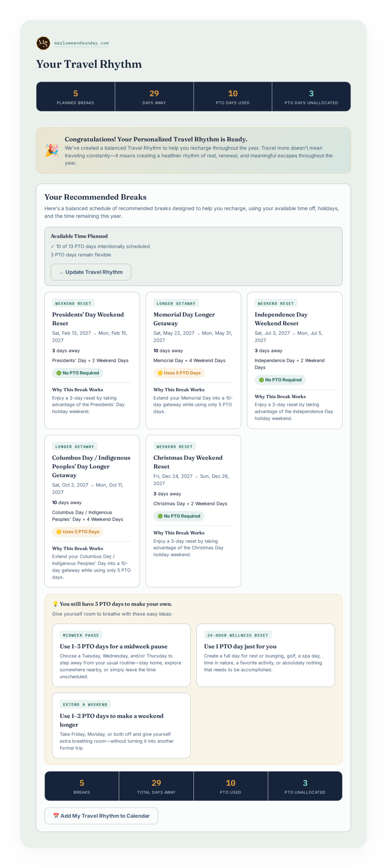Click the 10 PTO Used bottom stat
387x868 pixels.
click(231, 786)
